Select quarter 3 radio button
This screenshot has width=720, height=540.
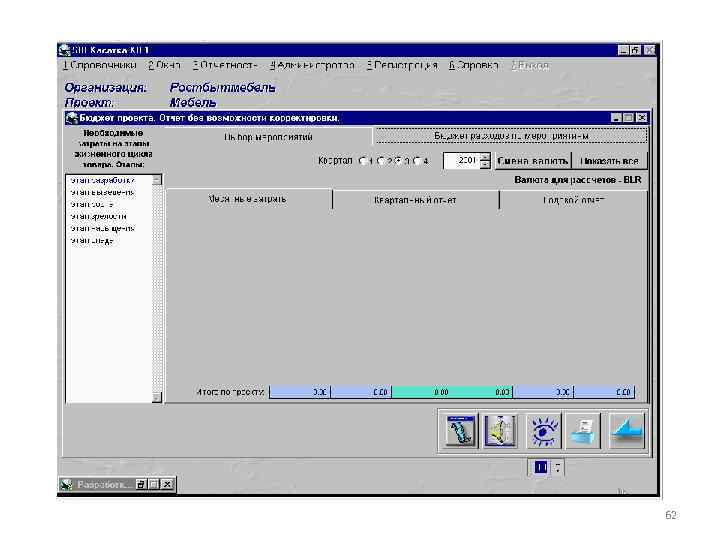click(x=399, y=161)
